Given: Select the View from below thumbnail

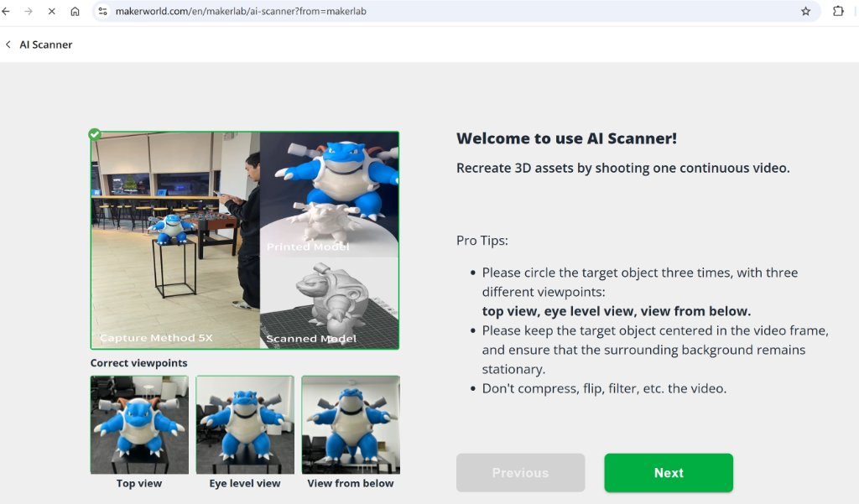Looking at the screenshot, I should tap(351, 424).
